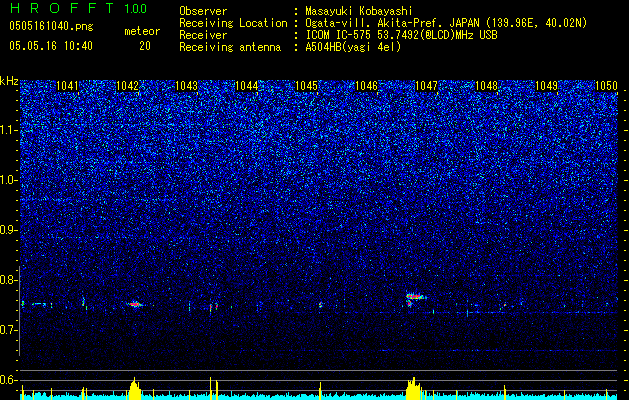Click the 1045 time marker

(x=306, y=86)
